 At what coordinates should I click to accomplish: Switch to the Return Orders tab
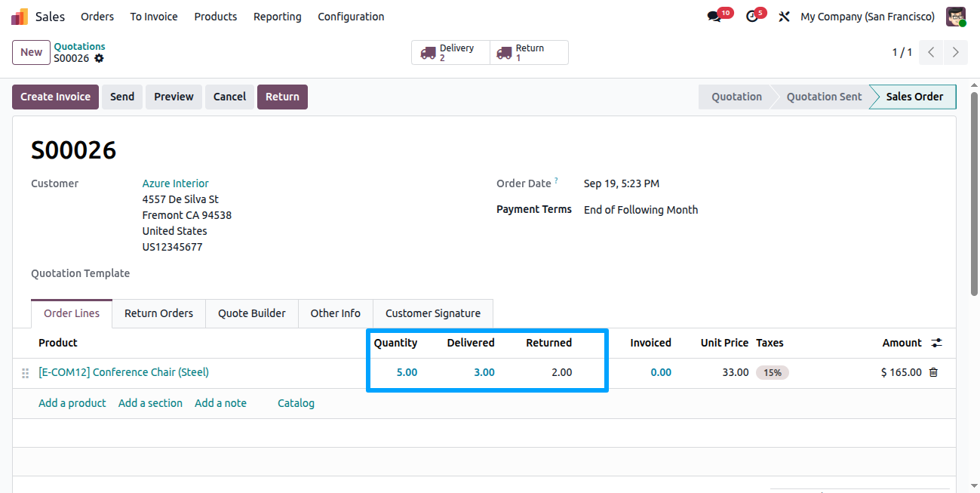tap(158, 313)
